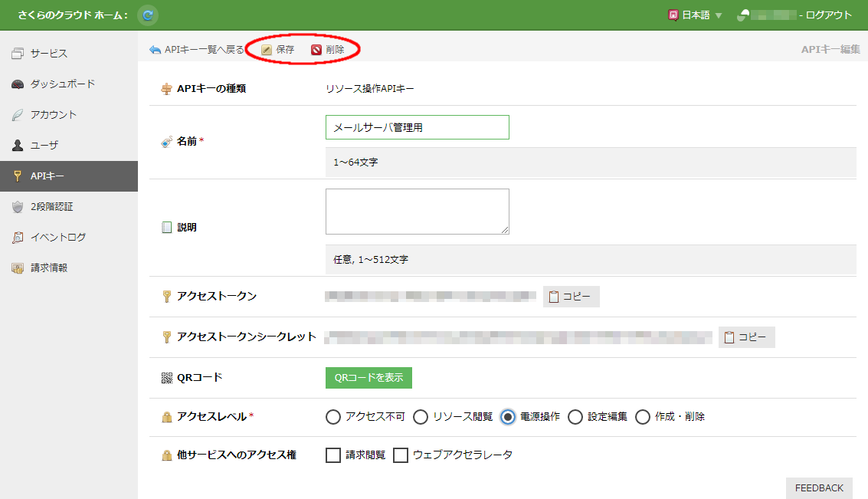The image size is (868, 499).
Task: Select the アクセス不可 radio button
Action: (x=333, y=417)
